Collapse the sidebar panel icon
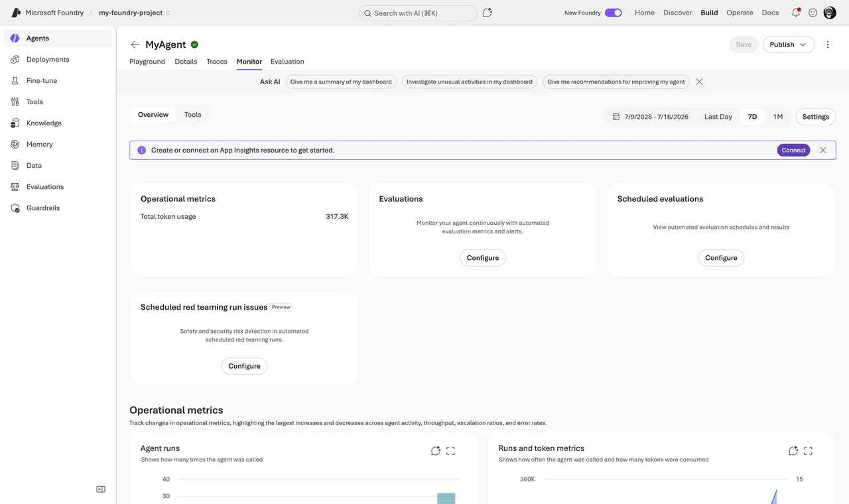Screen dimensions: 849x504 click(101, 489)
